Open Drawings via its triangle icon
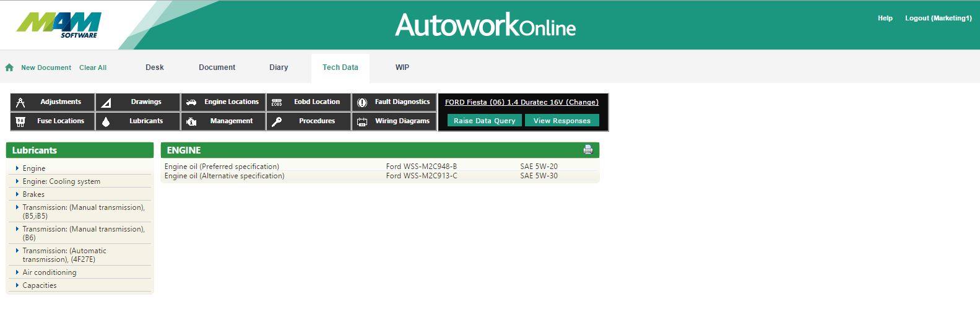This screenshot has width=980, height=317. [x=106, y=102]
